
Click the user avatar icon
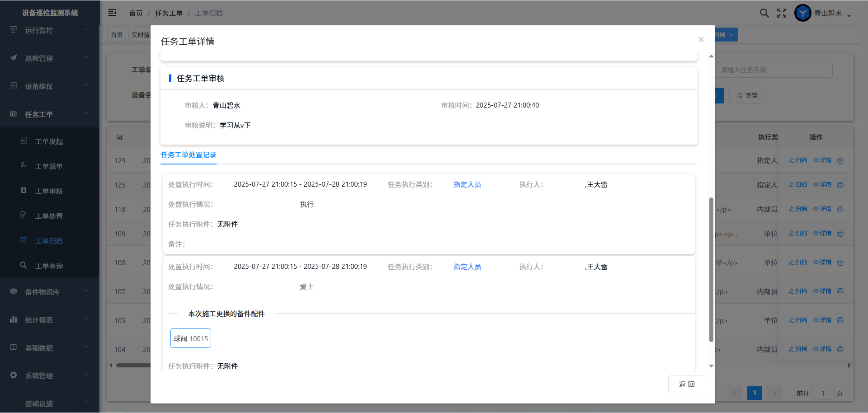(803, 13)
